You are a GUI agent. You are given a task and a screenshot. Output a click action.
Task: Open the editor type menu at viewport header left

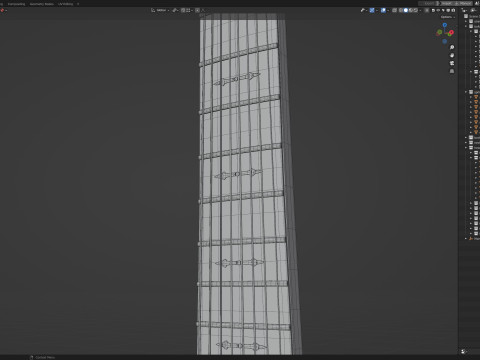3,10
